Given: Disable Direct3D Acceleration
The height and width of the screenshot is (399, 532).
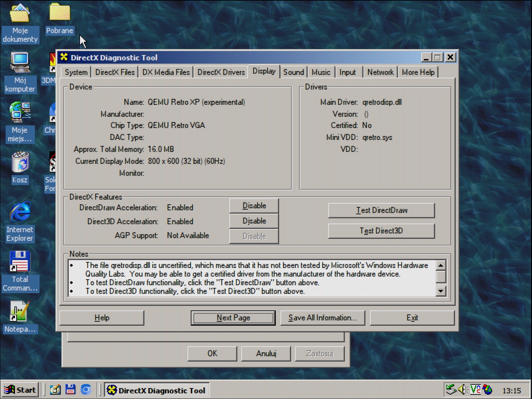Looking at the screenshot, I should [254, 221].
